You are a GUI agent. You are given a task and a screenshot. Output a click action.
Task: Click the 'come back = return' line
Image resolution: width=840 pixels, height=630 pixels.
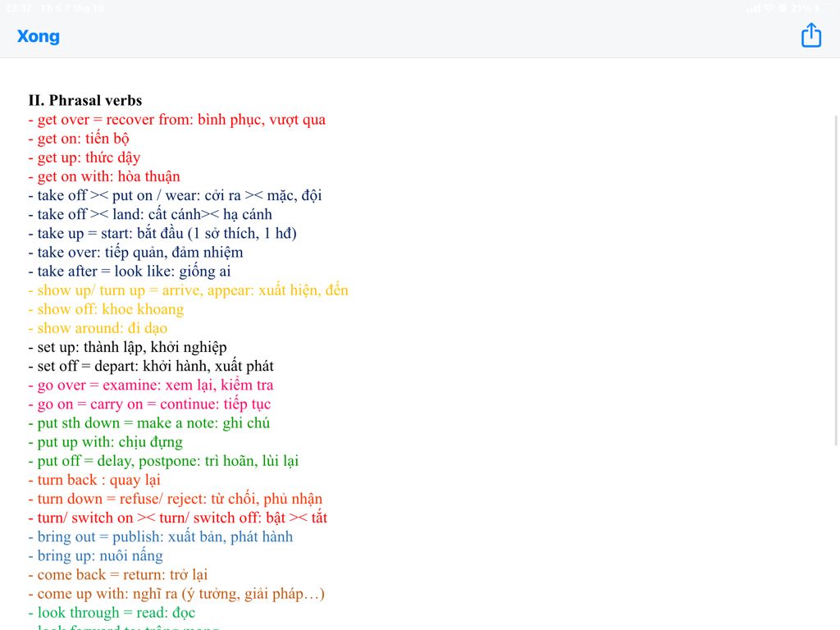(x=118, y=575)
